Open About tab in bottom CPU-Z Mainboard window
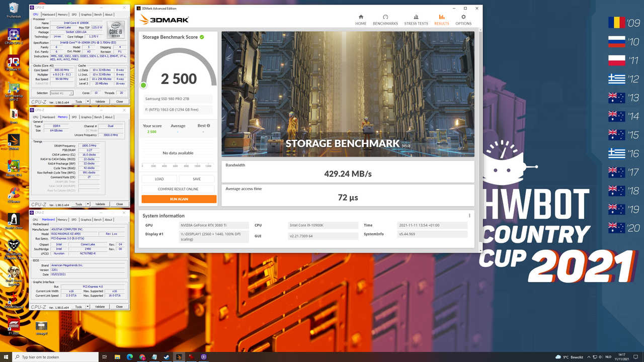 (x=109, y=220)
